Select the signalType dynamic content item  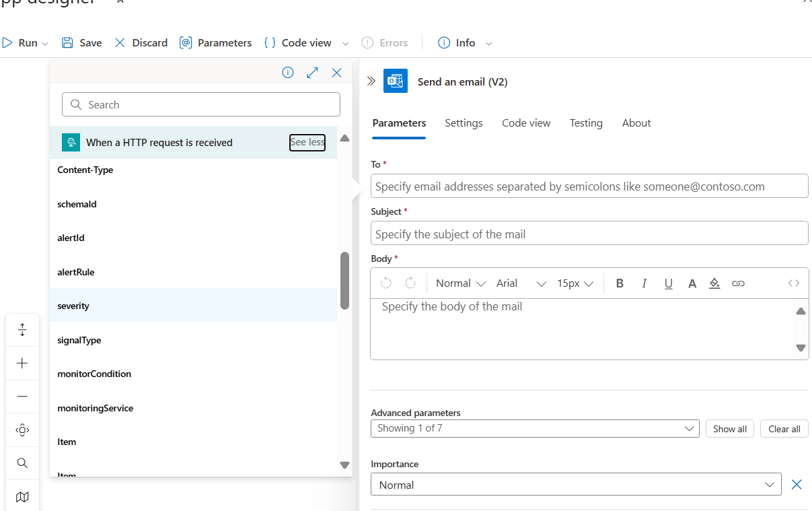(x=193, y=340)
